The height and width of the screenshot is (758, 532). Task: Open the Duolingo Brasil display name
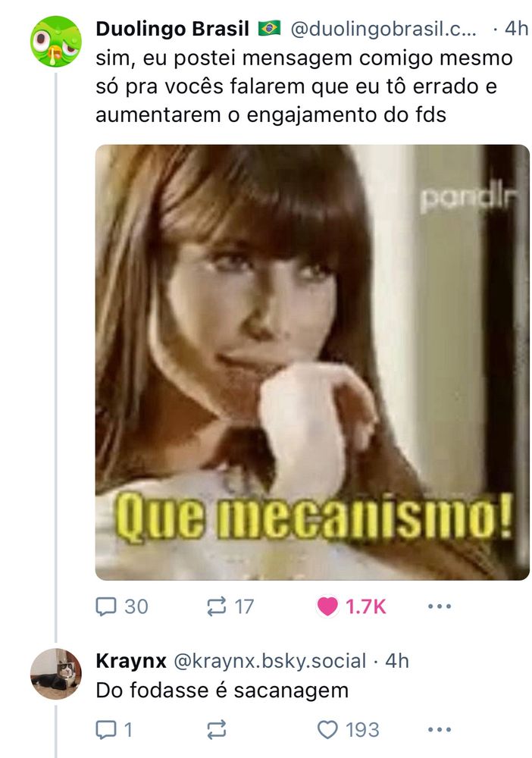[173, 29]
